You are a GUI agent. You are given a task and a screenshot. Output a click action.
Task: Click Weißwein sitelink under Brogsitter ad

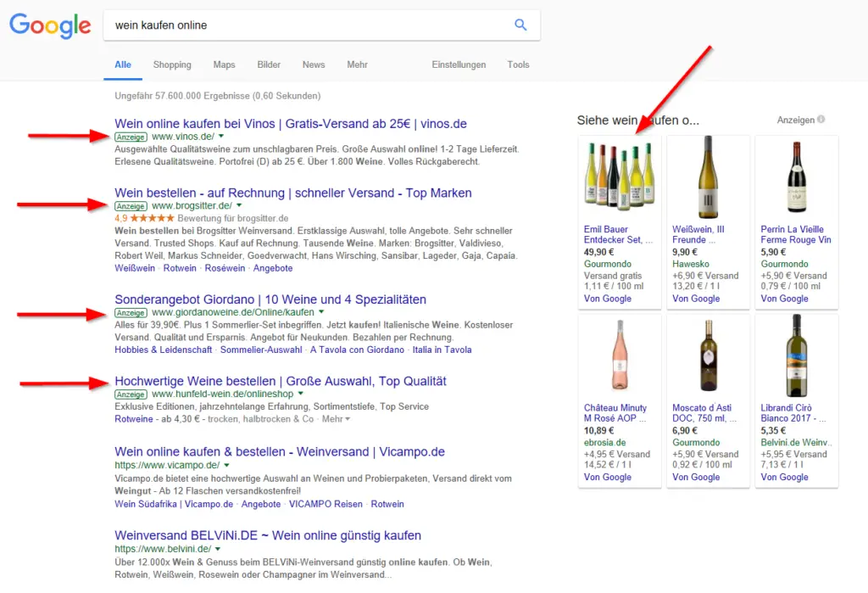click(135, 268)
